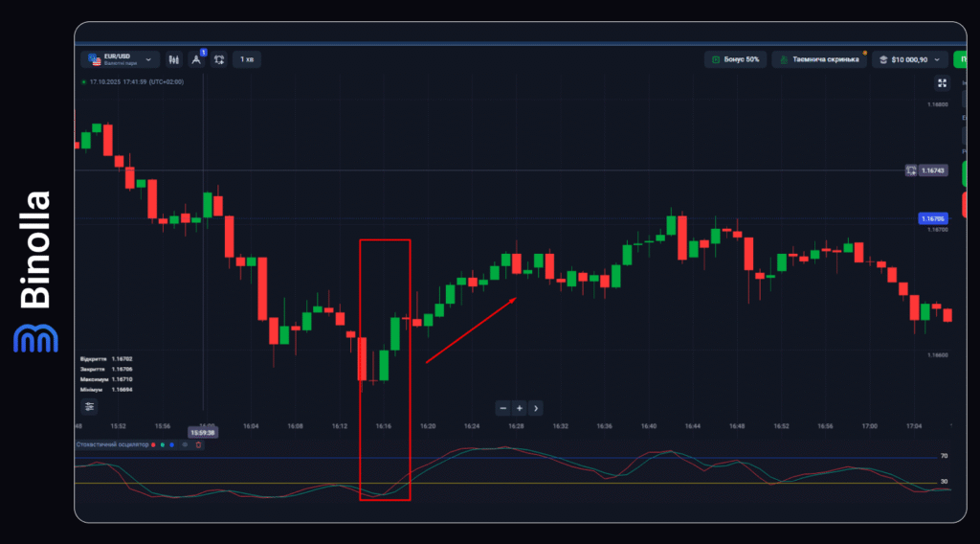Open the Таємнича скринька button
This screenshot has height=544, width=980.
818,59
